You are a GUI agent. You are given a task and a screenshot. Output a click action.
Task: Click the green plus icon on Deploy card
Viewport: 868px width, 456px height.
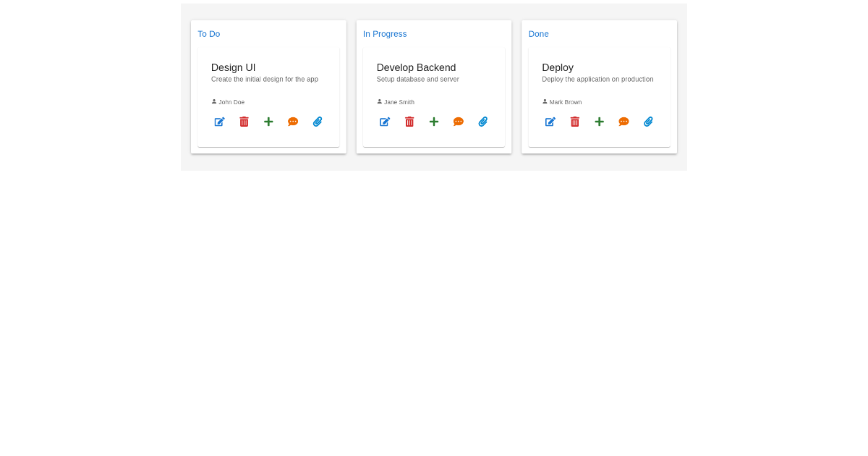599,122
